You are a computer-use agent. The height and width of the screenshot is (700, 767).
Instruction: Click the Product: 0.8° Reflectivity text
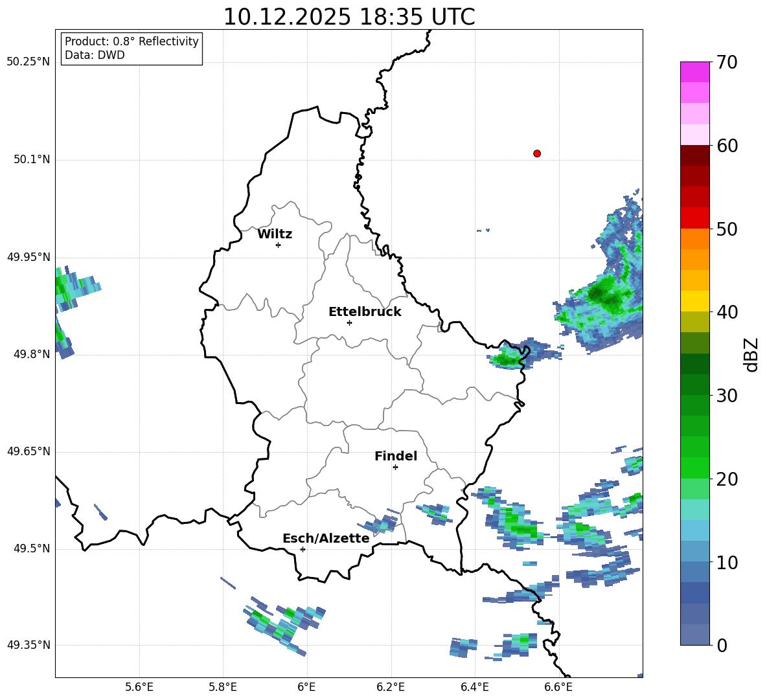132,41
